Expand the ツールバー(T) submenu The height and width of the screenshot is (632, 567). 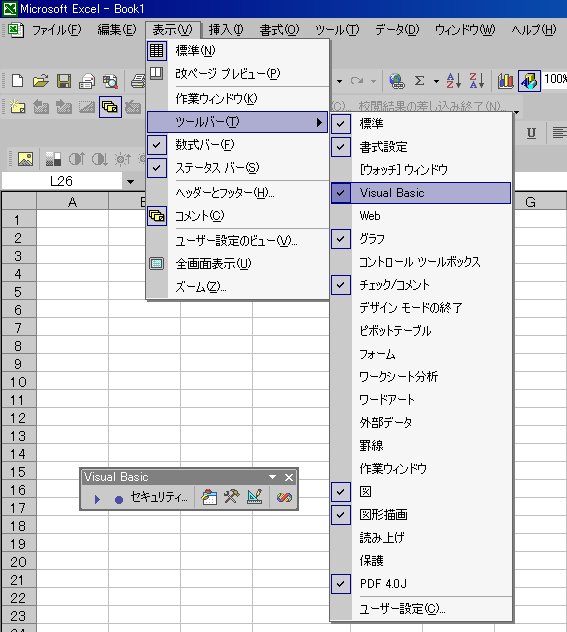(x=238, y=122)
